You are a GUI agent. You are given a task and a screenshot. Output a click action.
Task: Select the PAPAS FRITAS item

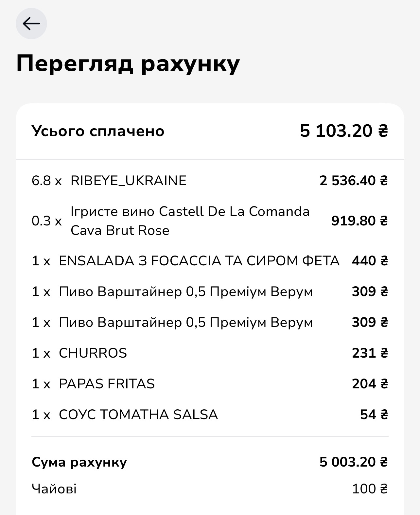pos(210,384)
